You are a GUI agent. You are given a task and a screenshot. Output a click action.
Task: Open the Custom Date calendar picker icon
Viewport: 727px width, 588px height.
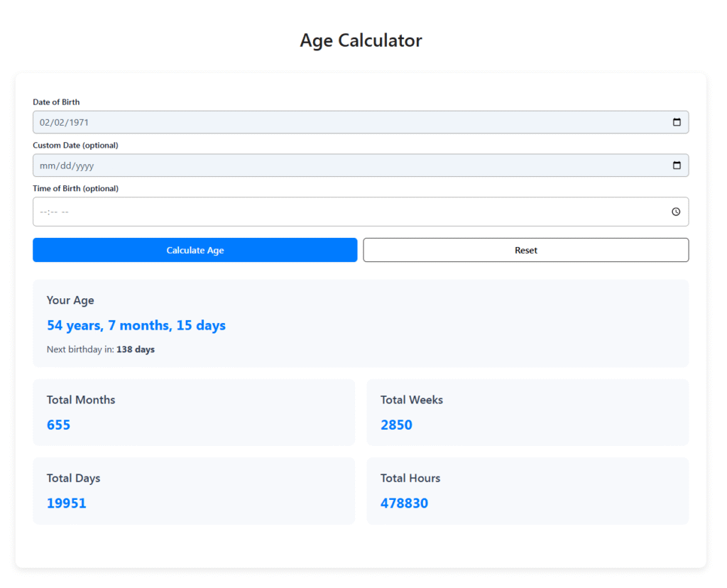pos(676,165)
